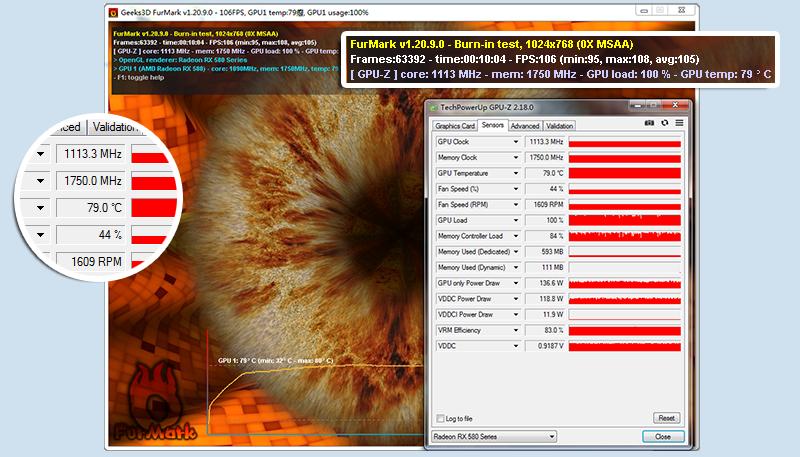Click the 44 % fan speed value
This screenshot has height=457, width=800.
(x=545, y=189)
